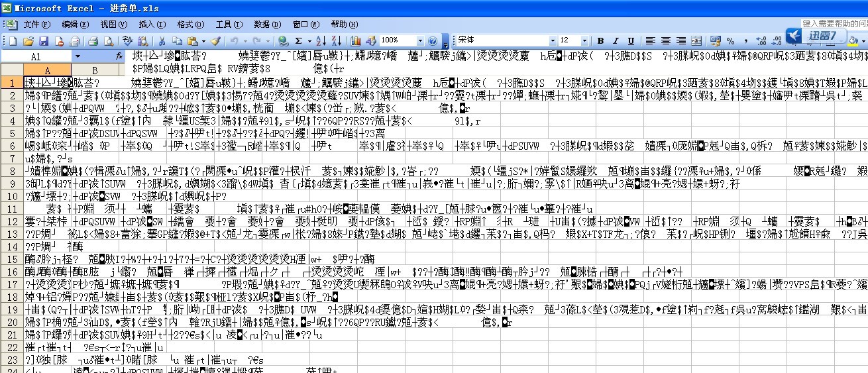Open the 宋体 font name dropdown
The image size is (868, 373).
coord(553,40)
